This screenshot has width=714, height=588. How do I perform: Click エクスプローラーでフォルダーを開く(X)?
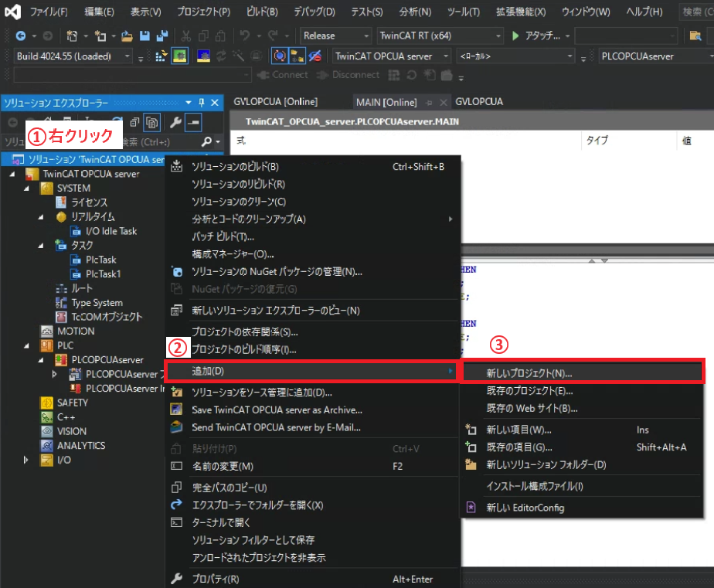coord(311,505)
